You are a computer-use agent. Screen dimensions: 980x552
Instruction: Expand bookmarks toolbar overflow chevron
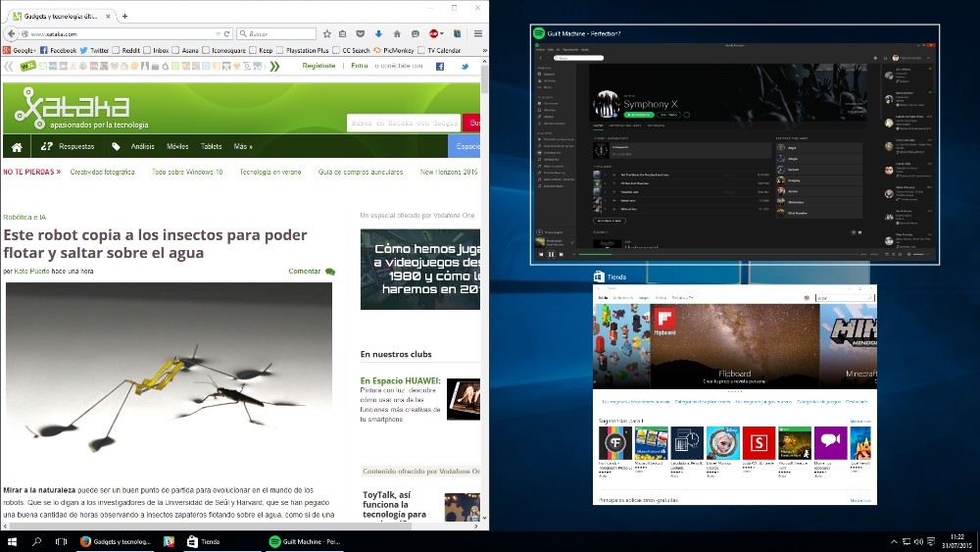(x=484, y=51)
